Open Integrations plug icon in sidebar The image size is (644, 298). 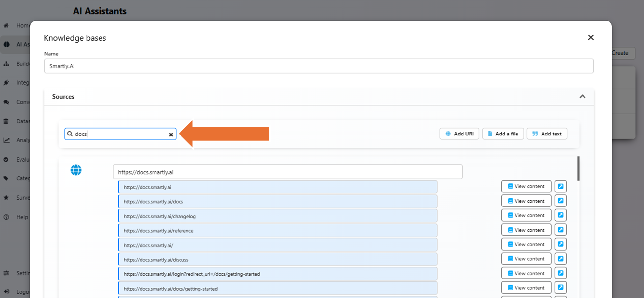(x=6, y=83)
